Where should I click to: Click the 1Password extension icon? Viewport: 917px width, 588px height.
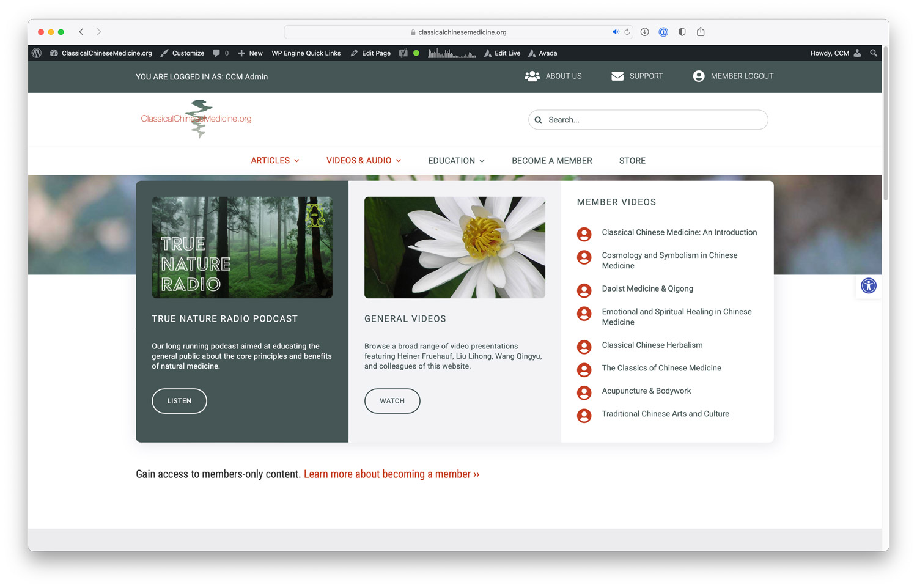point(663,32)
